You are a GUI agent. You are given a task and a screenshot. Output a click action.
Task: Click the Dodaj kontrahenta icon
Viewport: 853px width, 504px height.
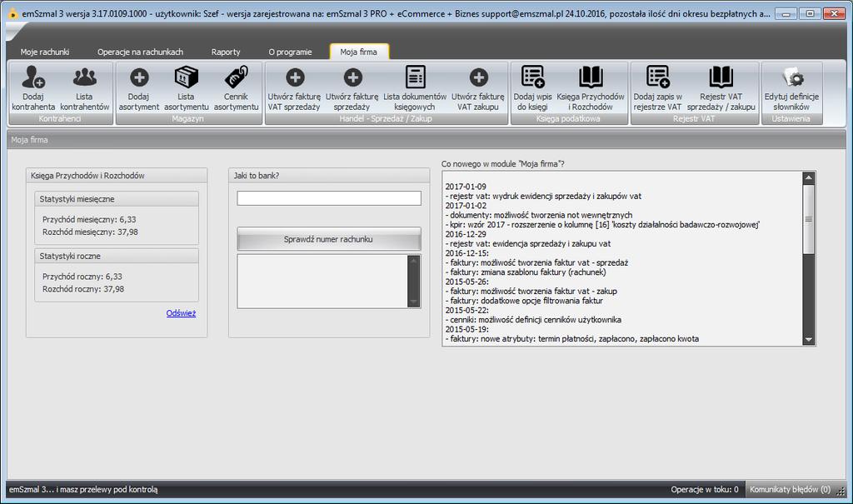click(33, 77)
